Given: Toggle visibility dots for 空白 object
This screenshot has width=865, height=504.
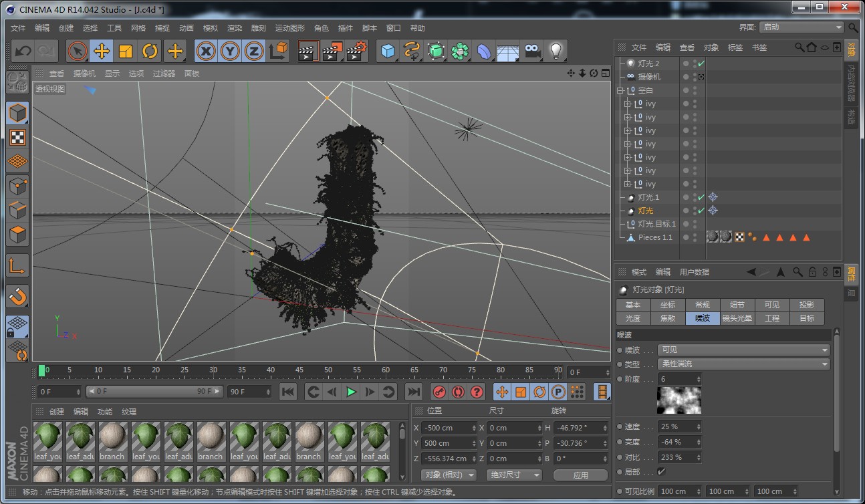Looking at the screenshot, I should click(695, 90).
